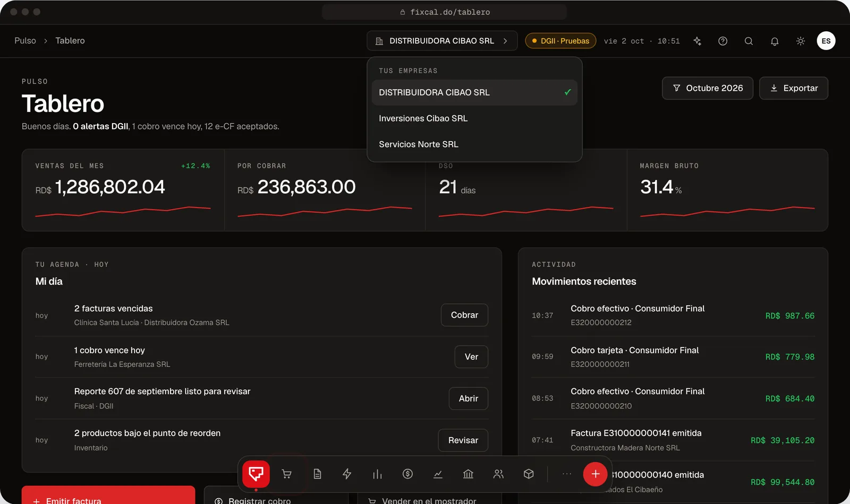Image resolution: width=850 pixels, height=504 pixels.
Task: Click the Tablero breadcrumb
Action: 70,41
